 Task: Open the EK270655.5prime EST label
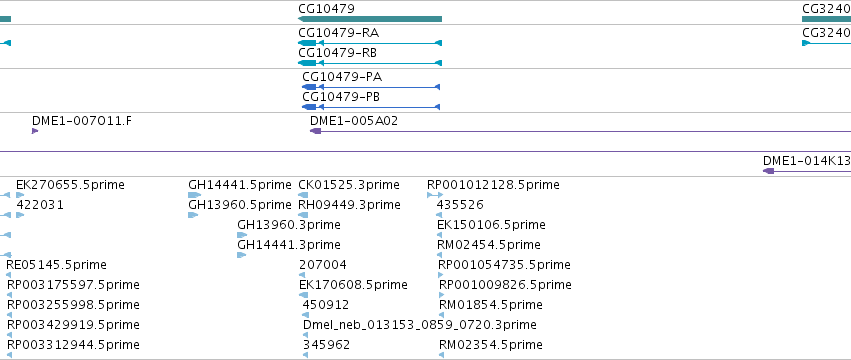(x=71, y=185)
